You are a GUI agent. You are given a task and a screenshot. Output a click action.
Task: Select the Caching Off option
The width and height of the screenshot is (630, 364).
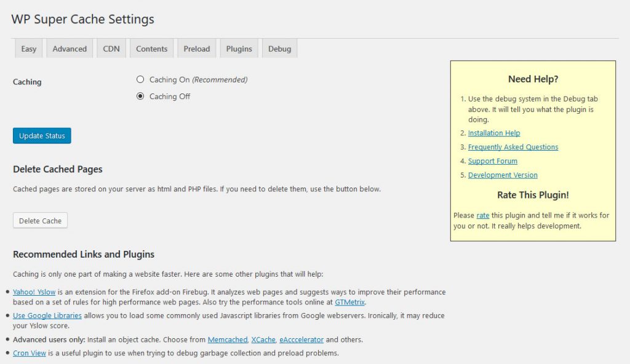pos(141,96)
